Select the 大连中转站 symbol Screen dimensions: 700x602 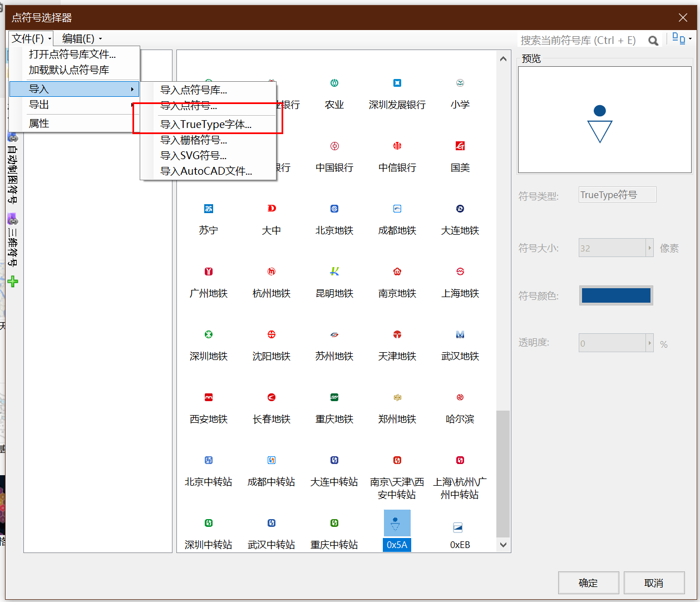pos(334,460)
